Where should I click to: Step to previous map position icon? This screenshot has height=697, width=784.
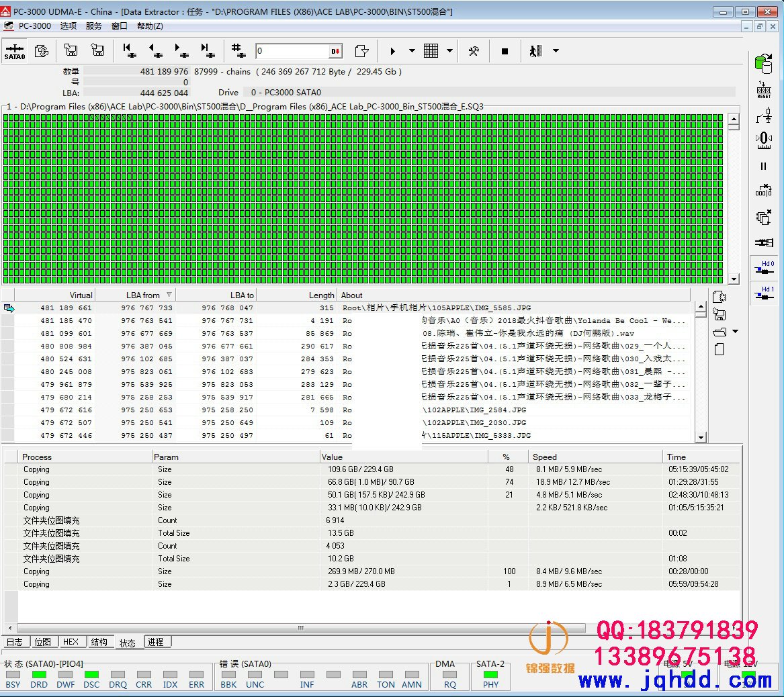[155, 50]
